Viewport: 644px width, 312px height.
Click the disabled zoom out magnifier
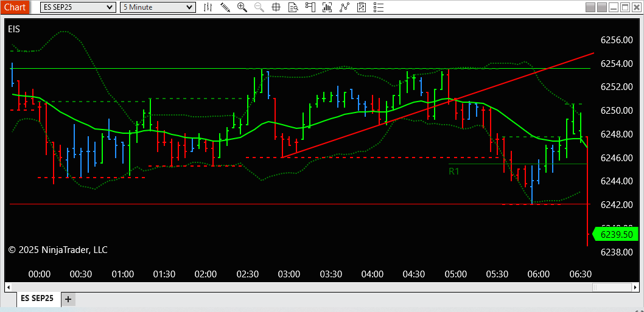[259, 7]
